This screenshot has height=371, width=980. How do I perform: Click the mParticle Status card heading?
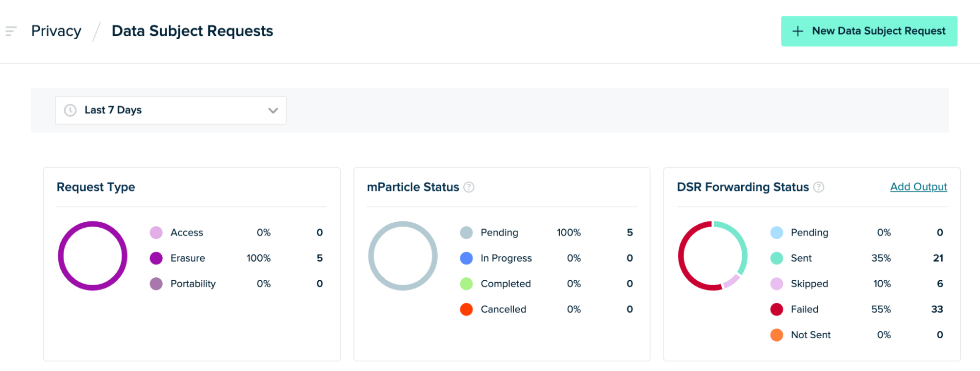(413, 187)
